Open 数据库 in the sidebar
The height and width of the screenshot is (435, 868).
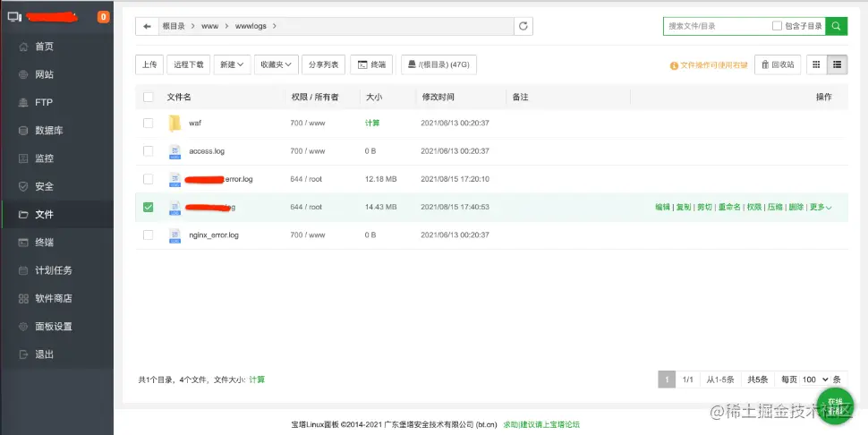click(x=48, y=131)
